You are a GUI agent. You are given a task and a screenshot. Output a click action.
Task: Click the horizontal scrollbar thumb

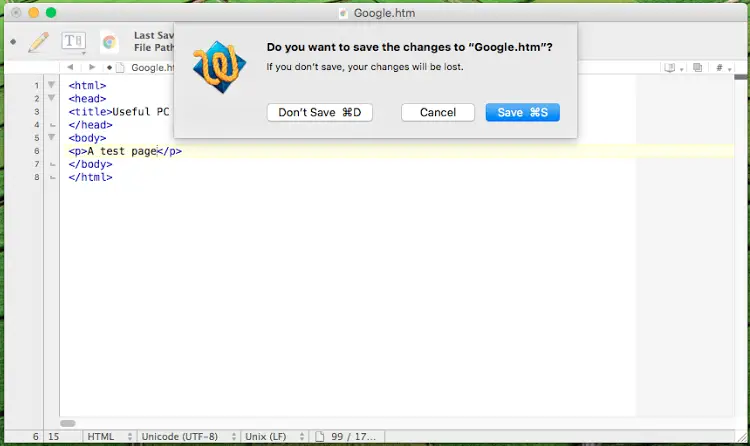pyautogui.click(x=68, y=423)
